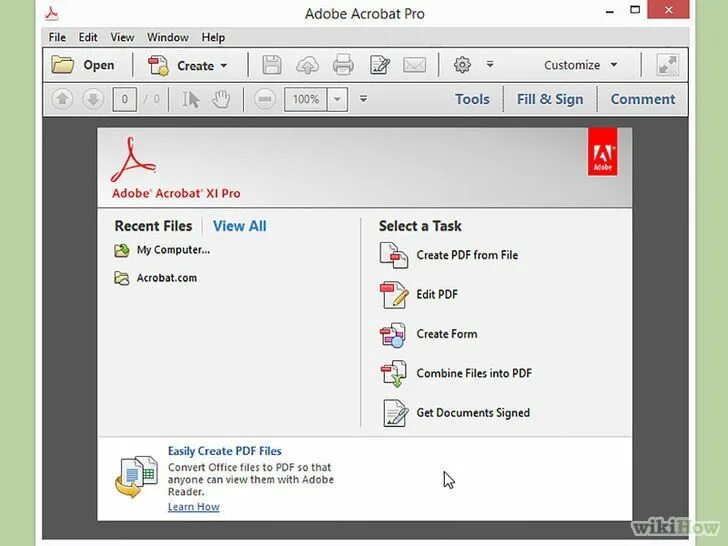Open the File menu

[x=57, y=37]
